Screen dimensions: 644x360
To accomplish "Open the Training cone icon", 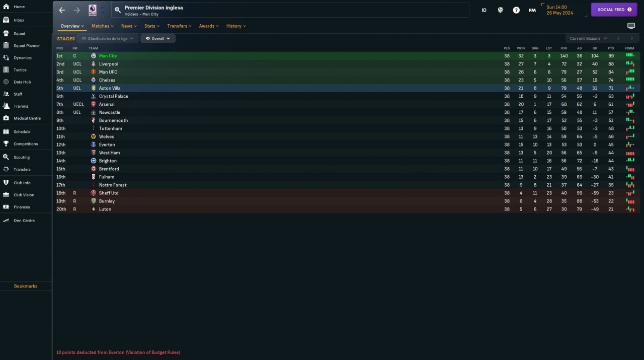I will pos(6,106).
